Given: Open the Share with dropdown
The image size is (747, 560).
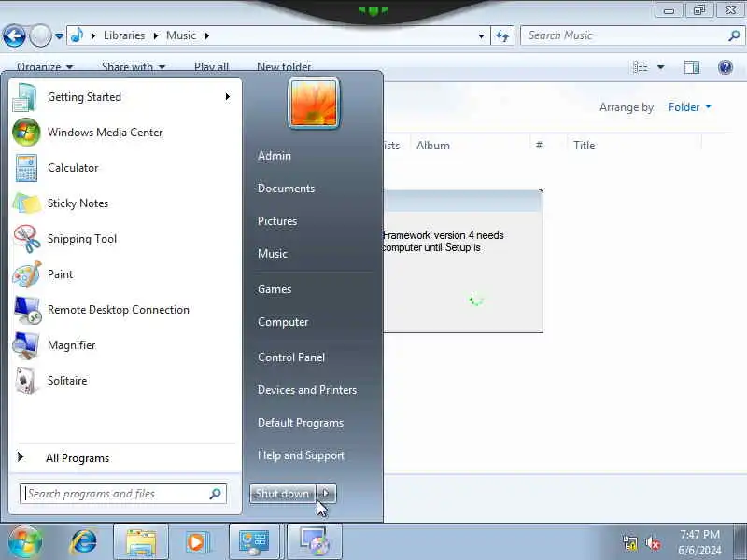Looking at the screenshot, I should pyautogui.click(x=134, y=67).
